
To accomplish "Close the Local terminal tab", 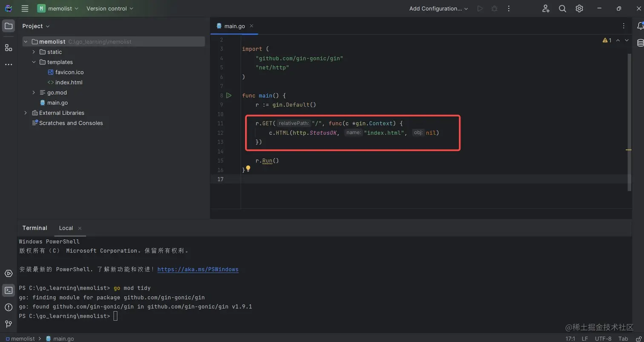I will 80,228.
